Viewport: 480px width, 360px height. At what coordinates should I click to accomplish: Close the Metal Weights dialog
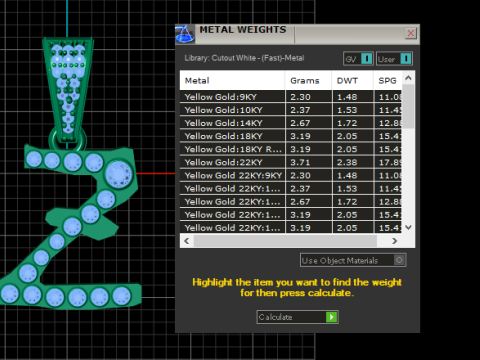(411, 33)
